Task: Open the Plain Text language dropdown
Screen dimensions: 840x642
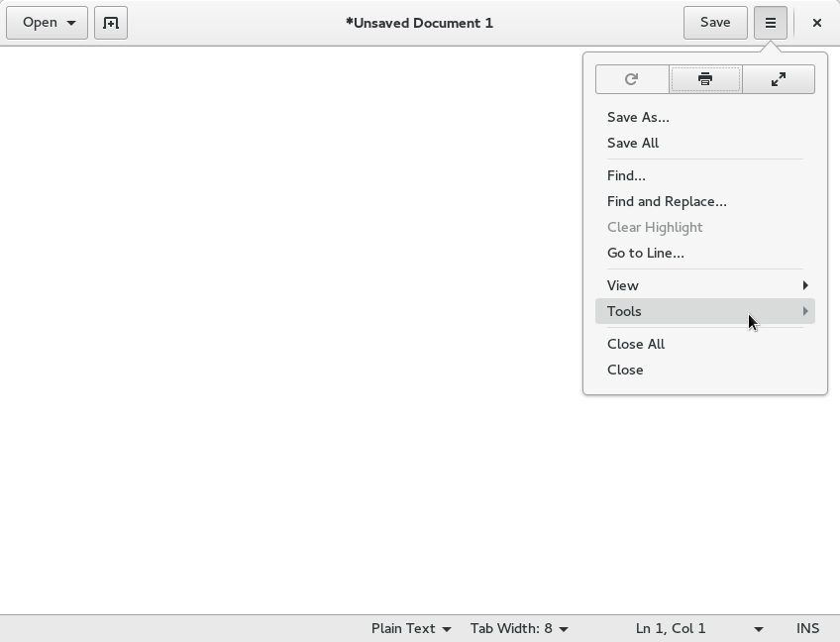Action: pyautogui.click(x=411, y=628)
